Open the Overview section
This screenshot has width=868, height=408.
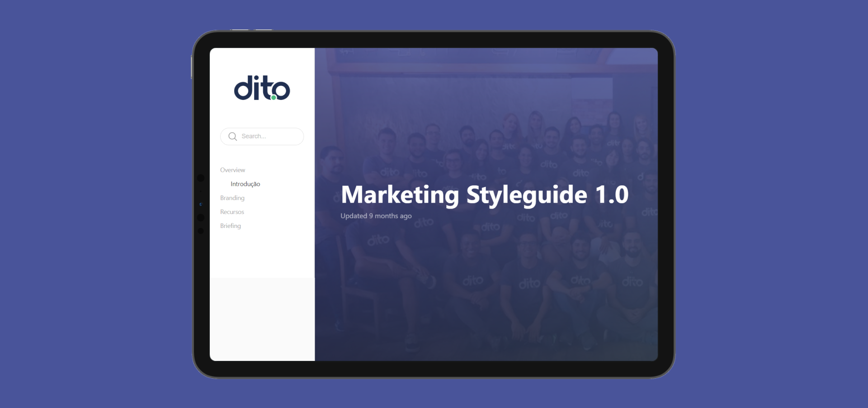click(x=232, y=170)
